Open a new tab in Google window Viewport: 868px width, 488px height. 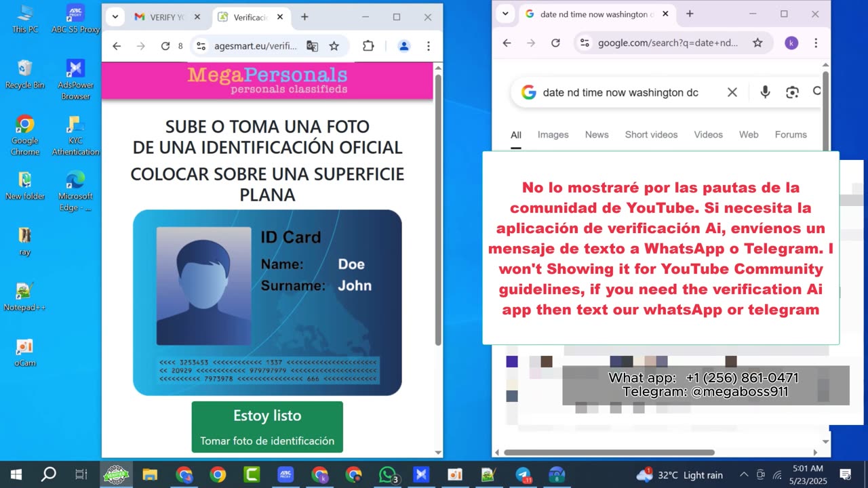pos(690,14)
